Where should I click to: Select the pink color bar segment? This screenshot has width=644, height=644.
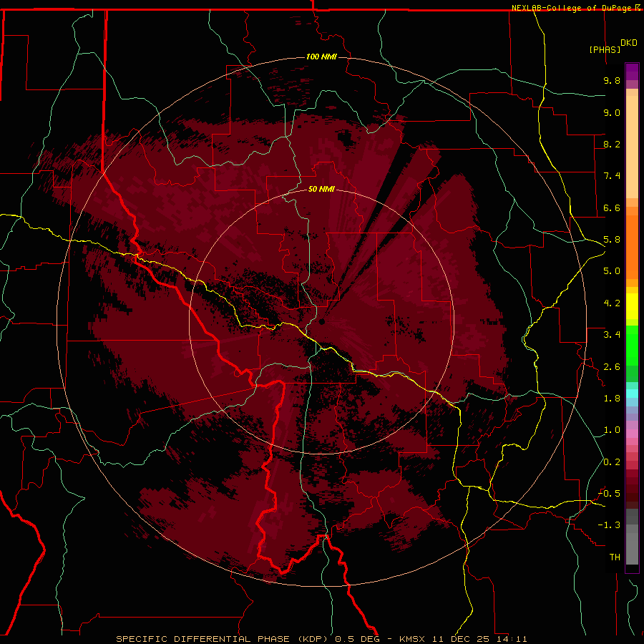(x=632, y=434)
